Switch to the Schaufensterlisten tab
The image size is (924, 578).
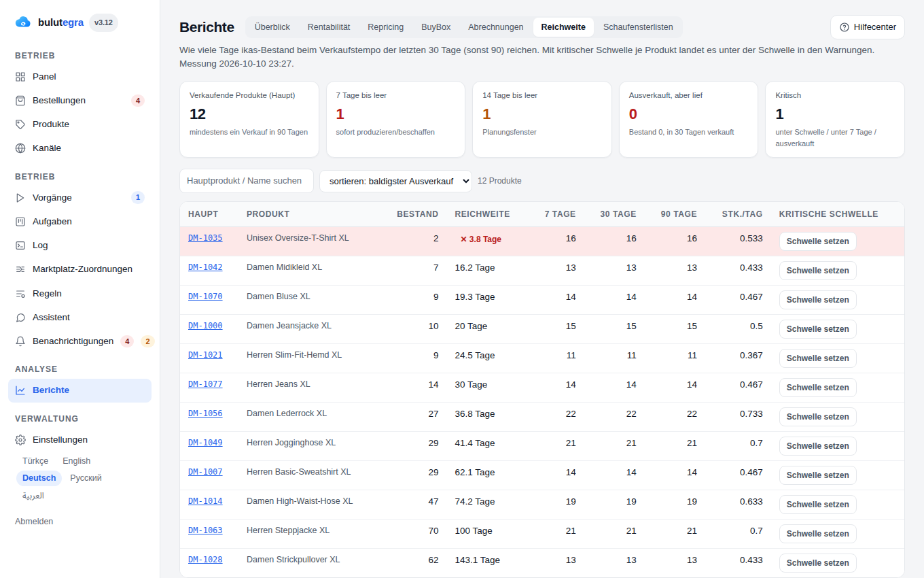click(x=638, y=27)
